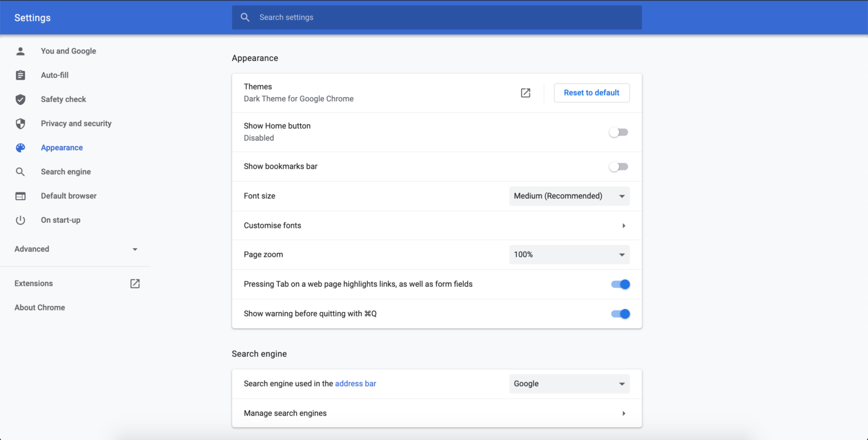
Task: Click the You and Google profile icon
Action: [20, 51]
